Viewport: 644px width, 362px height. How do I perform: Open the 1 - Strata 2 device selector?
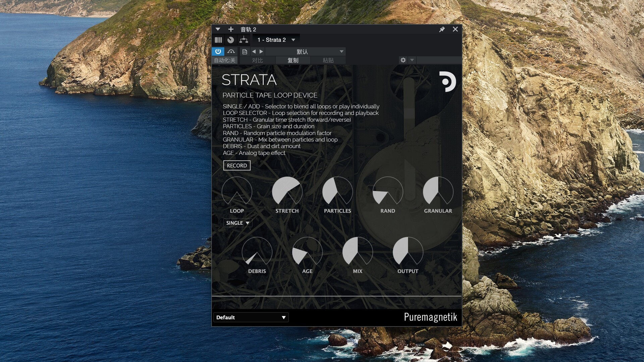pos(276,40)
